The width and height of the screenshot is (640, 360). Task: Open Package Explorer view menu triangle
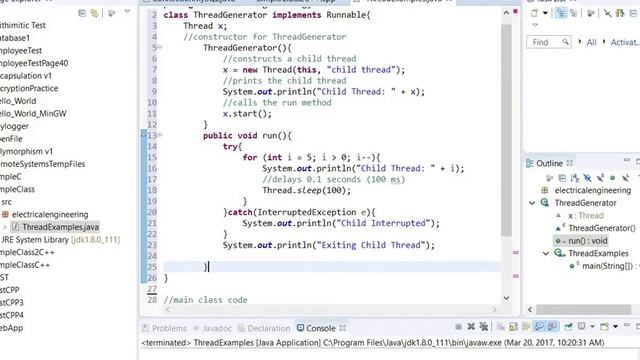click(127, 12)
